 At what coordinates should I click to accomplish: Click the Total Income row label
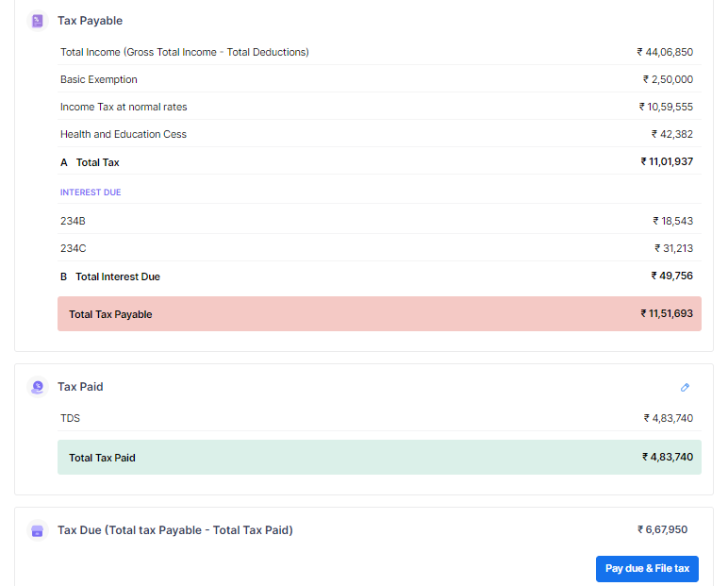184,52
